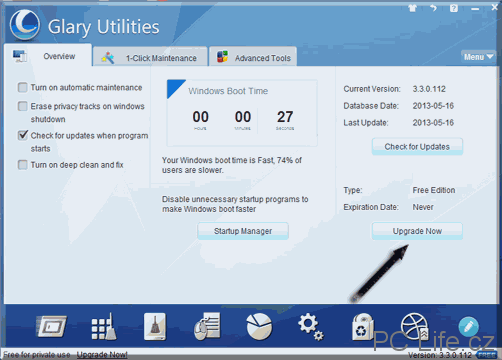Image resolution: width=502 pixels, height=360 pixels.
Task: Click the Database Date 2013-05-16 value
Action: [433, 106]
